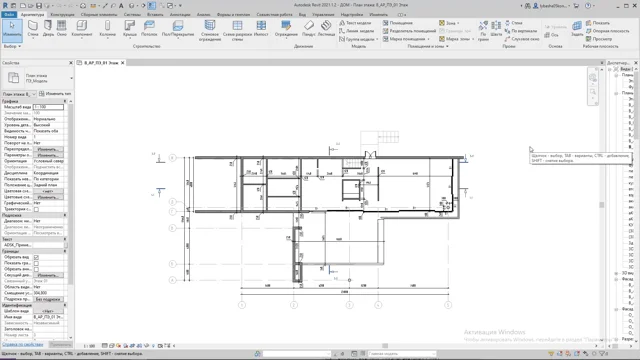Click the Изменить тип button

(55, 94)
